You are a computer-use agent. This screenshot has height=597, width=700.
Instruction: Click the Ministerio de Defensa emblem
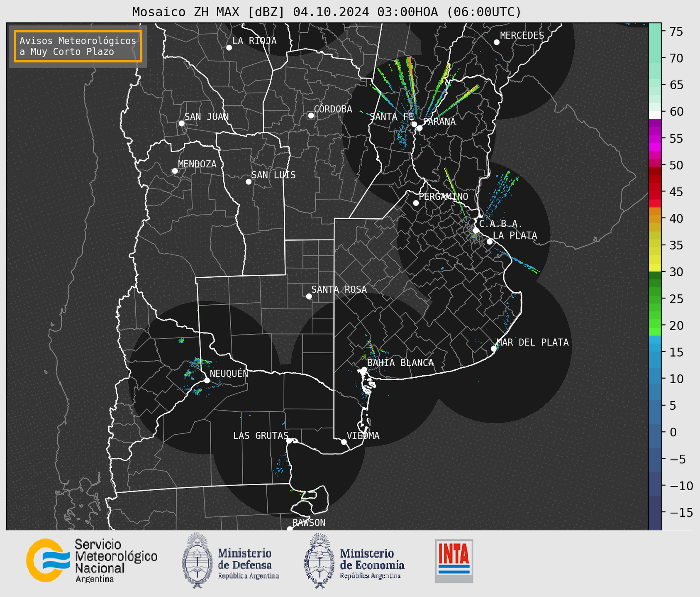coord(197,560)
